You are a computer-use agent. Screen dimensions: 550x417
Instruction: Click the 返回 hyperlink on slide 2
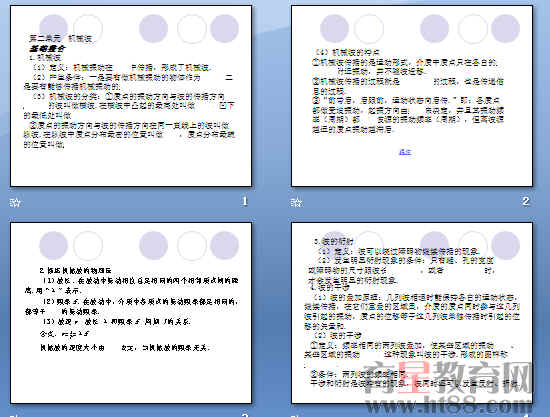pyautogui.click(x=405, y=152)
